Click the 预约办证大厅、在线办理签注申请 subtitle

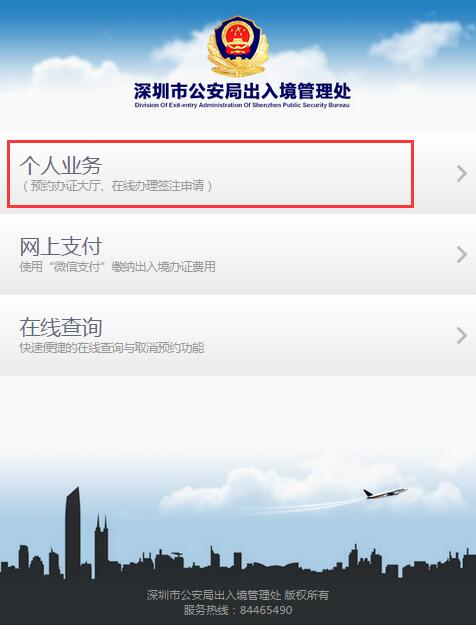(117, 186)
